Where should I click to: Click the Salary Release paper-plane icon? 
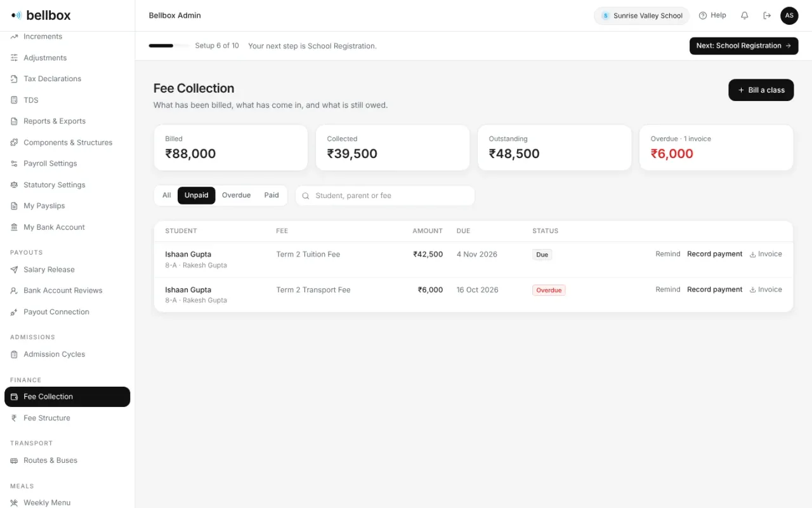coord(14,269)
